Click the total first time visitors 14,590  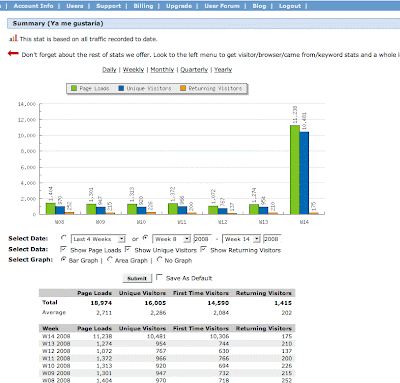pyautogui.click(x=218, y=303)
